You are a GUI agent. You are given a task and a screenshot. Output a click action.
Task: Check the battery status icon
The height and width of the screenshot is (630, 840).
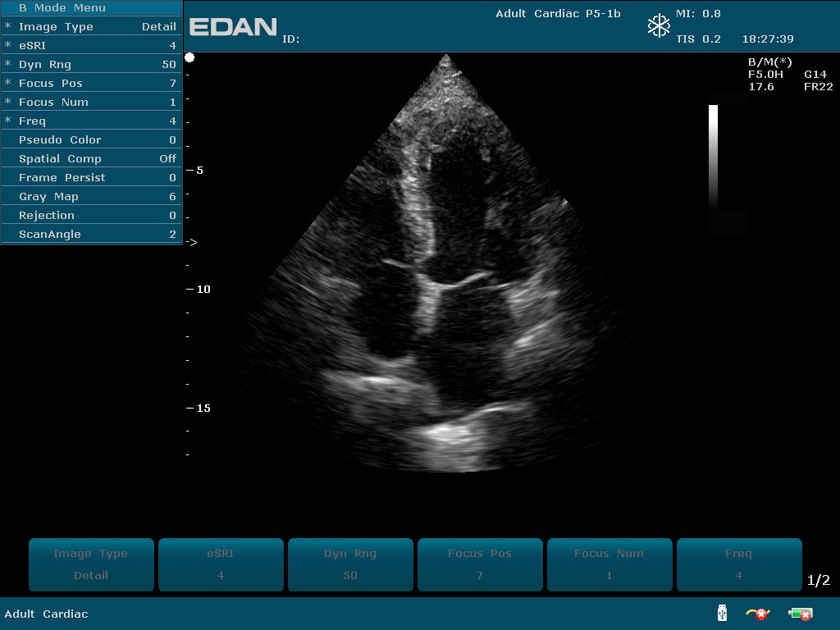(800, 614)
